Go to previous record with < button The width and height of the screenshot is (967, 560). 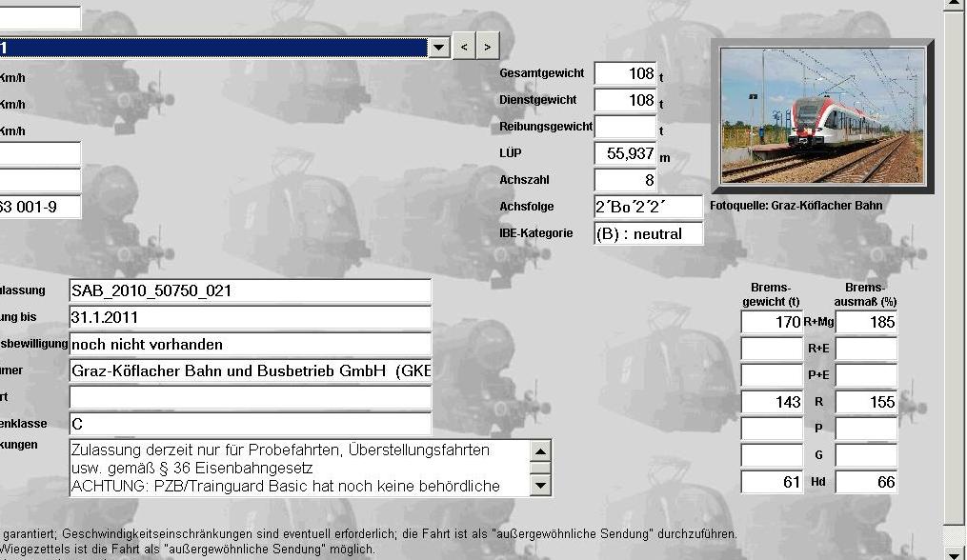point(464,47)
